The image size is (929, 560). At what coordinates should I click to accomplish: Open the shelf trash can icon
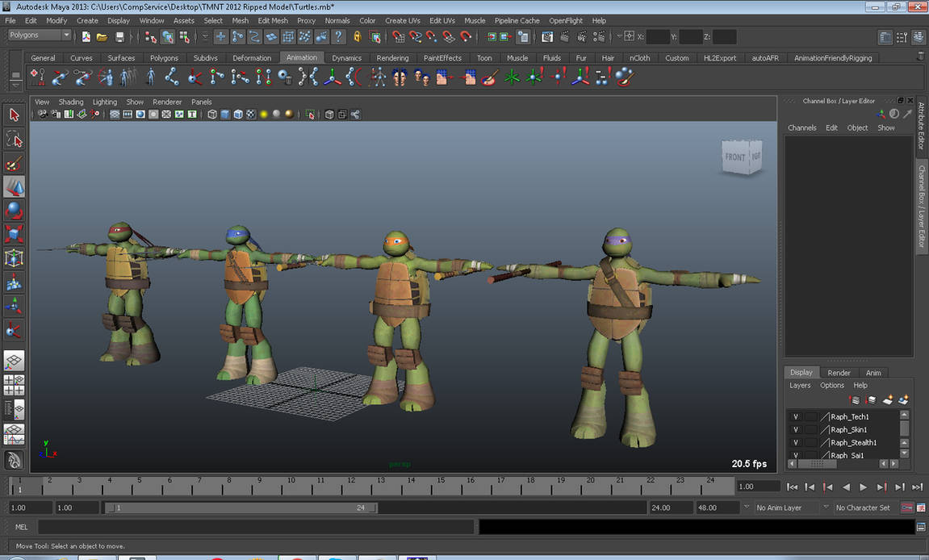pyautogui.click(x=920, y=56)
